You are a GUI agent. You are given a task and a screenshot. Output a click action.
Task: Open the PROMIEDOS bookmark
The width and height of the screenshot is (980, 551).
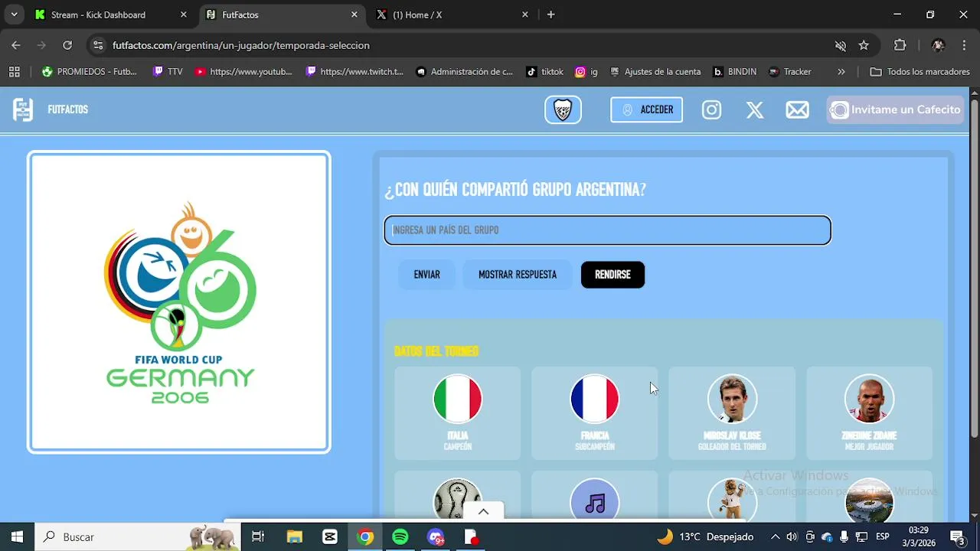90,71
